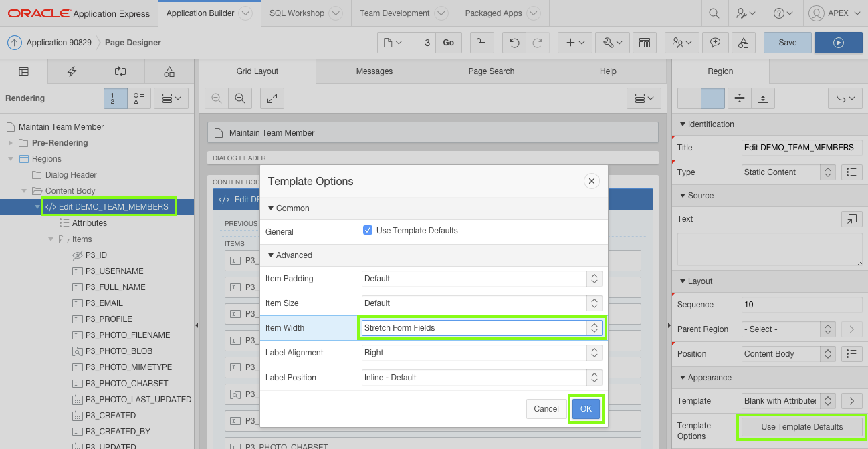
Task: Open the Item Width dropdown
Action: [x=481, y=328]
